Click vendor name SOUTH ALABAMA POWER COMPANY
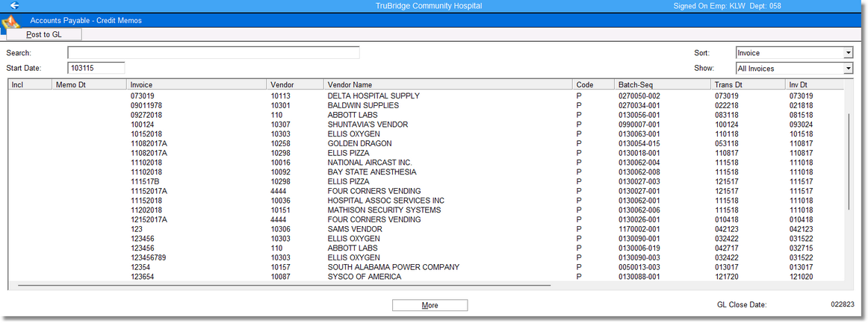The width and height of the screenshot is (868, 323). click(x=394, y=267)
